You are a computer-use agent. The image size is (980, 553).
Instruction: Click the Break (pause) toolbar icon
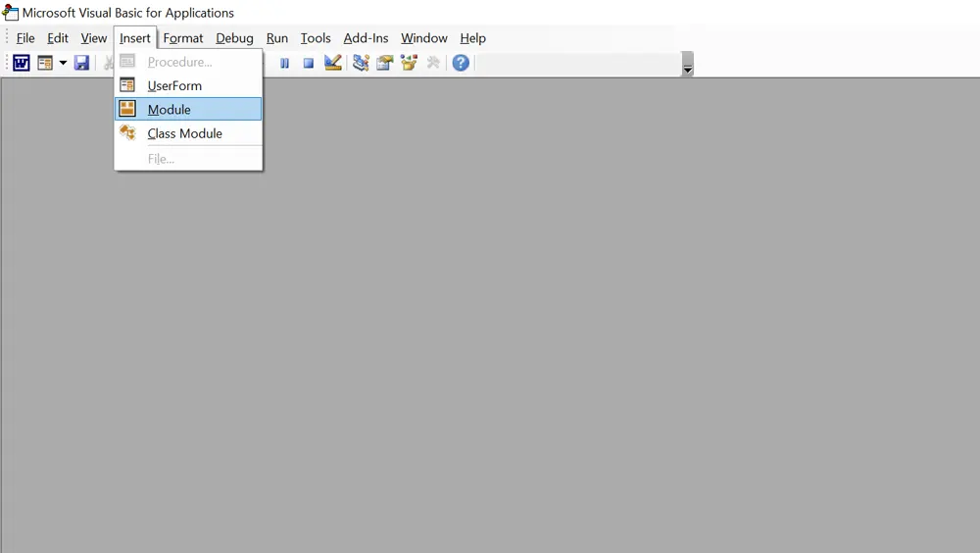[x=284, y=63]
